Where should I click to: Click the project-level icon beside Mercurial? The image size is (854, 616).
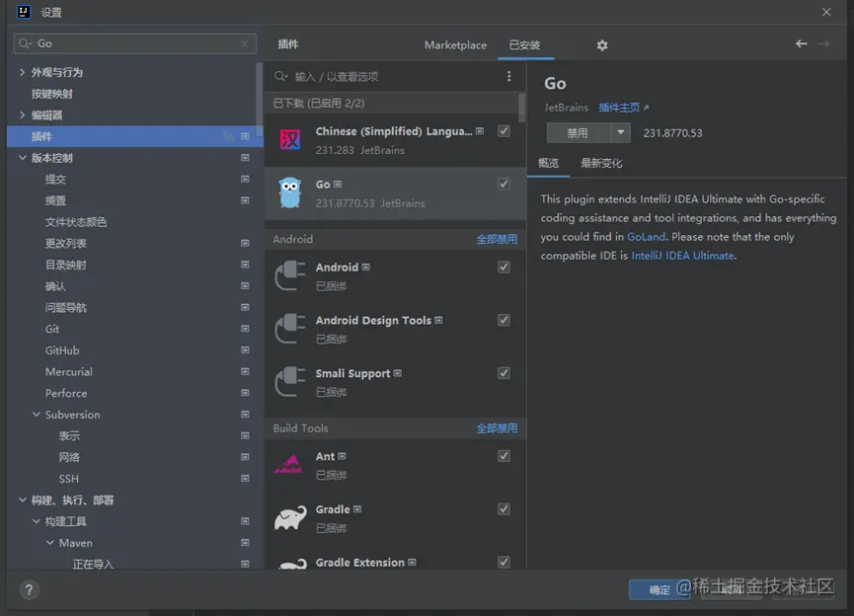point(245,371)
